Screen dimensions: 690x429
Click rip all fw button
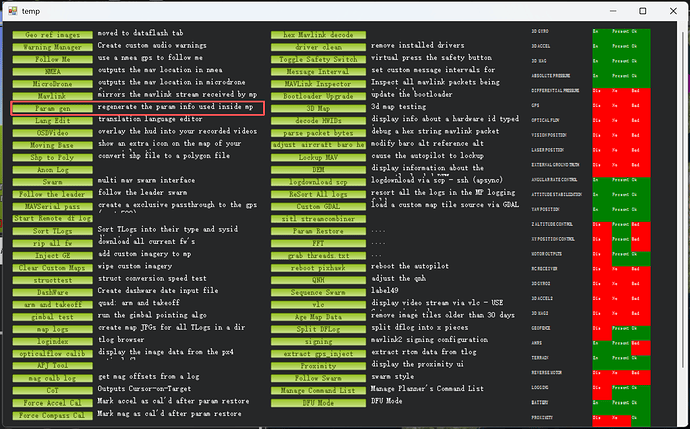pos(52,243)
